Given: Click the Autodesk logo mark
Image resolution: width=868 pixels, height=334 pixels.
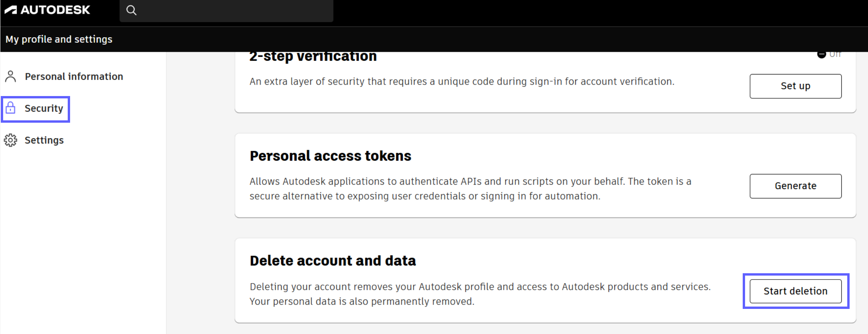Looking at the screenshot, I should click(11, 10).
